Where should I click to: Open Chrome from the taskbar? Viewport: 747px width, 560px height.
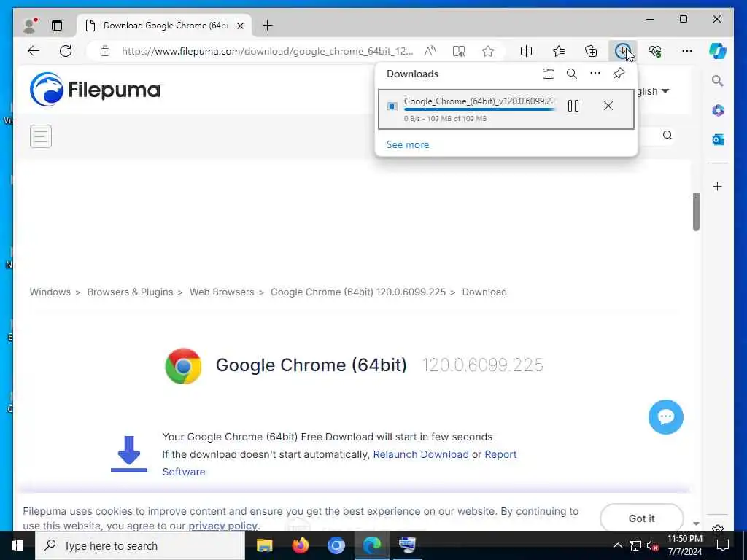coord(336,545)
